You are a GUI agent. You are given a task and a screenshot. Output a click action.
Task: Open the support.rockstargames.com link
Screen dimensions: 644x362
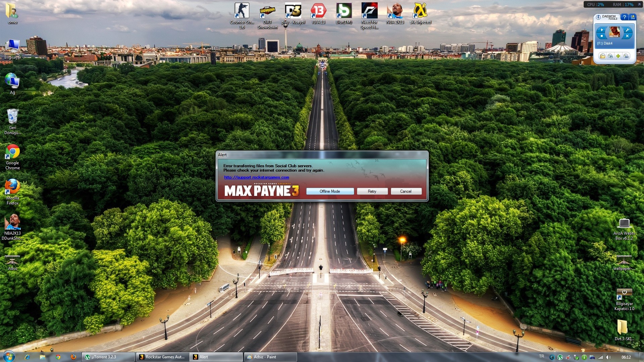pos(257,177)
